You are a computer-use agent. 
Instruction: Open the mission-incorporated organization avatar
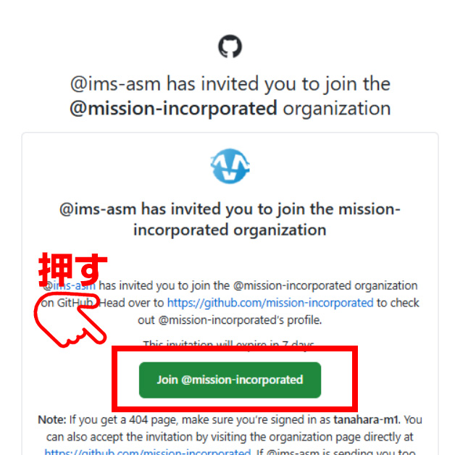coord(230,166)
